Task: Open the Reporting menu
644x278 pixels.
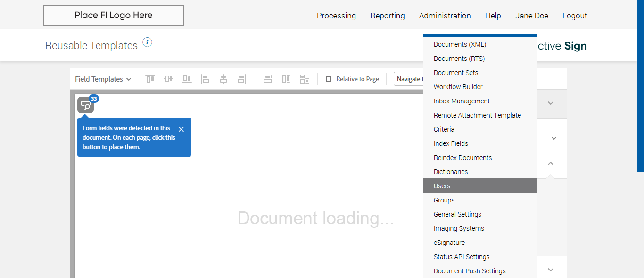Action: point(388,16)
